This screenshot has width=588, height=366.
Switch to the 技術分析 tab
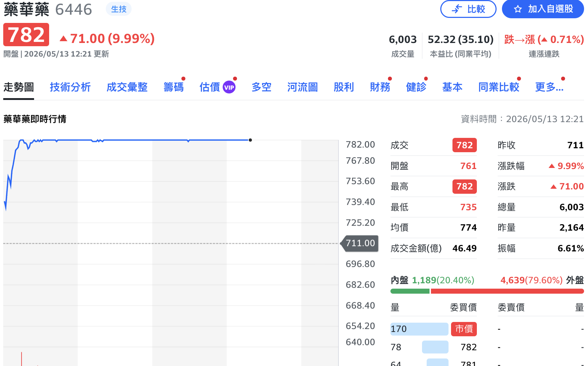(x=70, y=87)
